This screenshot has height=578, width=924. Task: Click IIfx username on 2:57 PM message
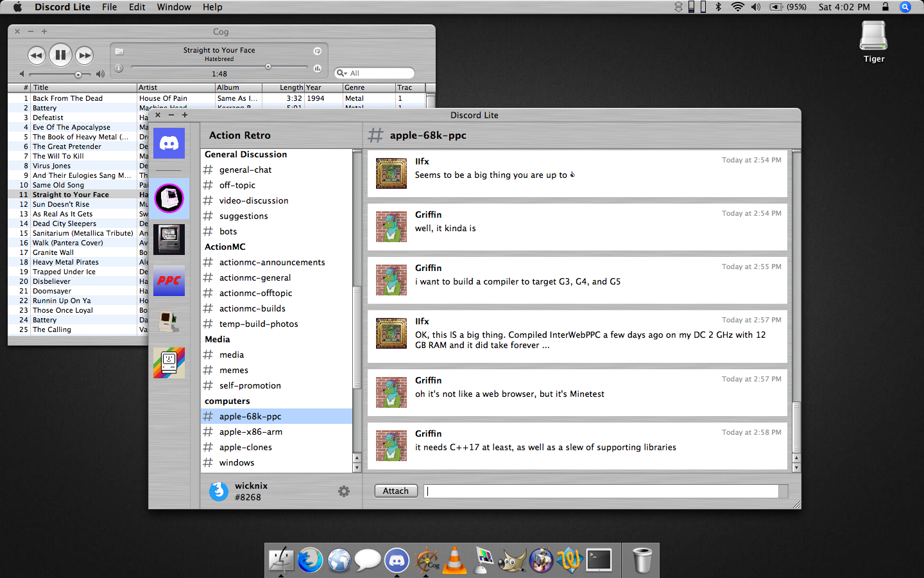pyautogui.click(x=422, y=321)
